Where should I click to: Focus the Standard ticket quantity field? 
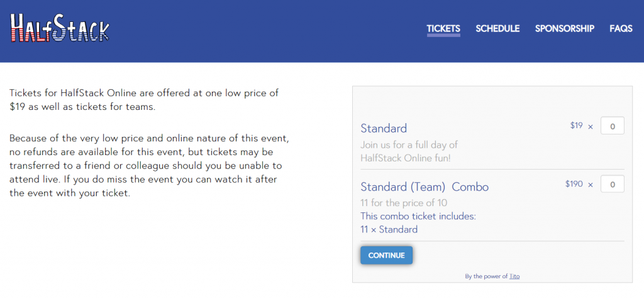click(x=613, y=126)
